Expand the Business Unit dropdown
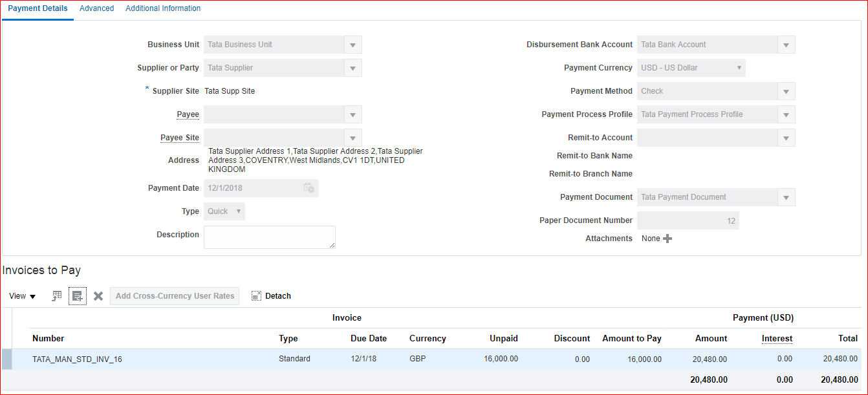This screenshot has height=395, width=868. [x=353, y=45]
